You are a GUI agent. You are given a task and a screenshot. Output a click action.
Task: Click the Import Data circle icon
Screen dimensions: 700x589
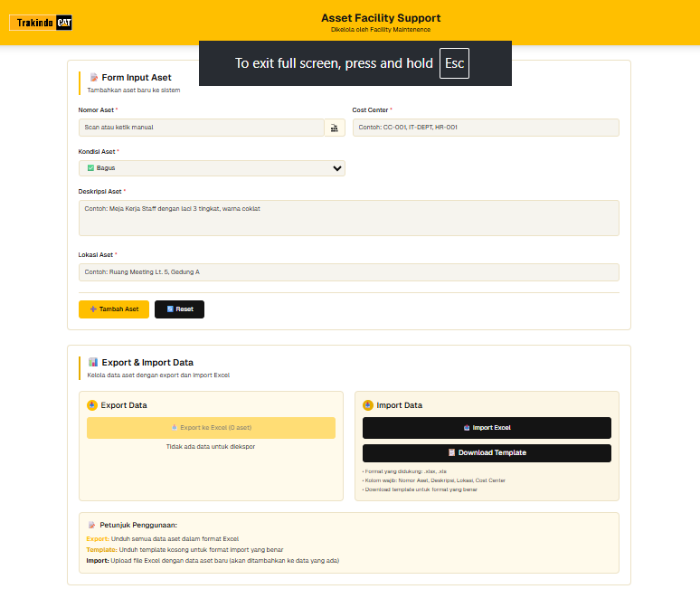click(368, 405)
